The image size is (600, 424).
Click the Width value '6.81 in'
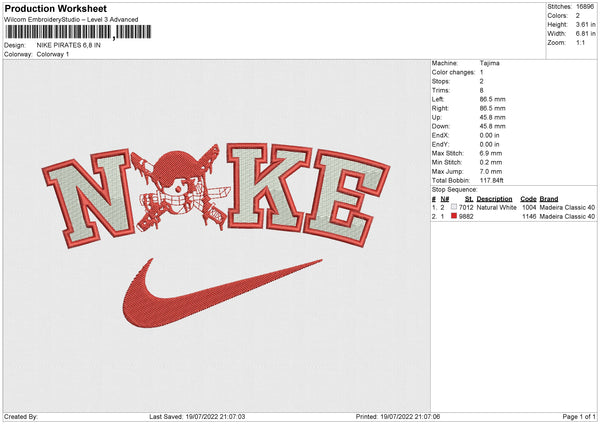pos(585,34)
